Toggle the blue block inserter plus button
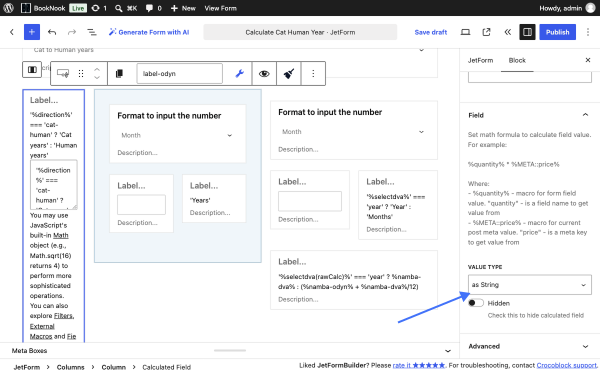600x375 pixels. click(x=32, y=32)
